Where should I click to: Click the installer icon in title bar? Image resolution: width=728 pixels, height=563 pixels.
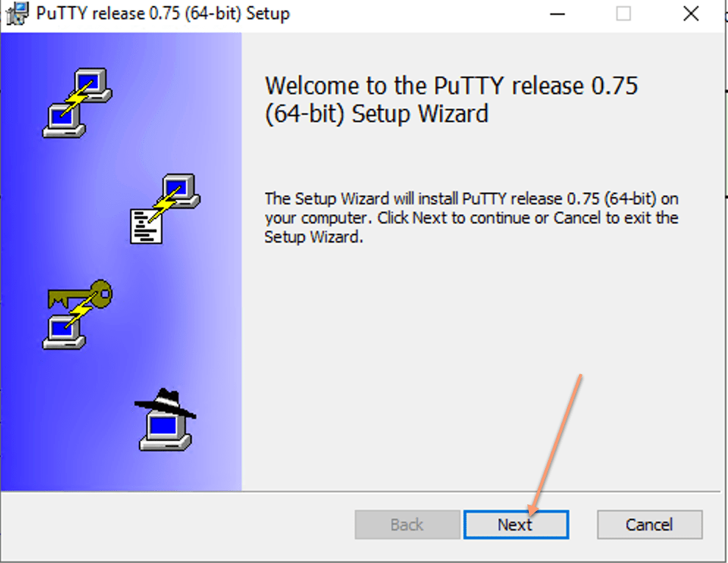click(x=18, y=13)
